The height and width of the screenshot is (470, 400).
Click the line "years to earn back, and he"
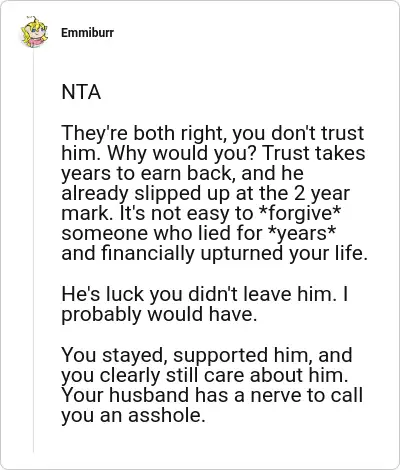click(182, 173)
